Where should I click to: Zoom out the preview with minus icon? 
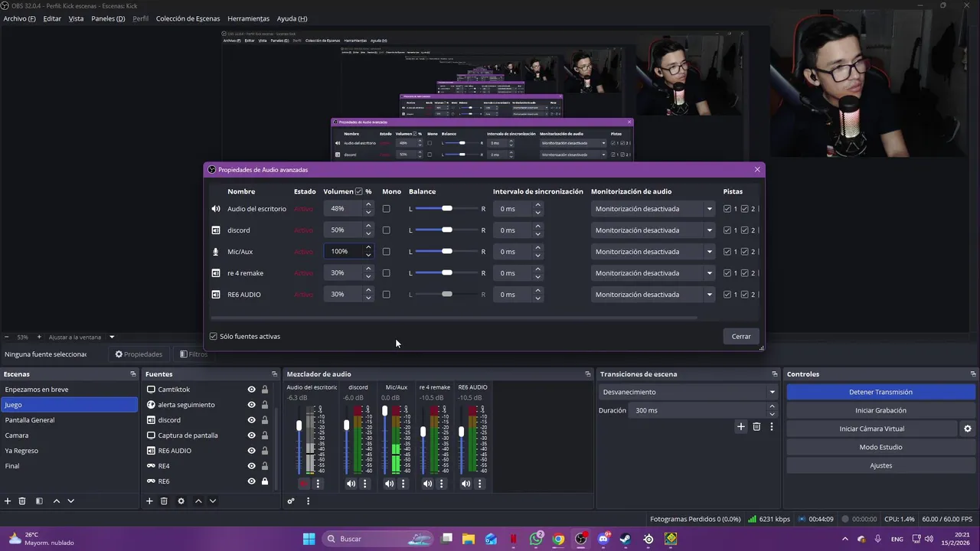[x=7, y=337]
